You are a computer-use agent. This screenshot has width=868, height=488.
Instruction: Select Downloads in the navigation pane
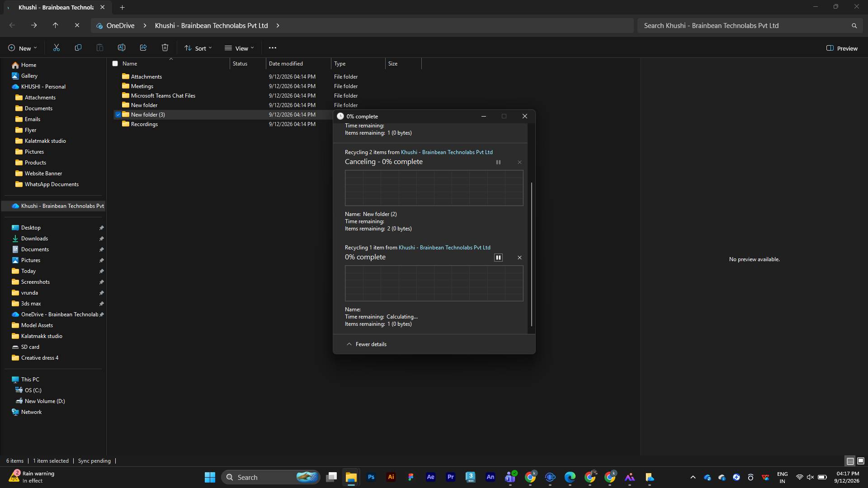click(x=34, y=239)
